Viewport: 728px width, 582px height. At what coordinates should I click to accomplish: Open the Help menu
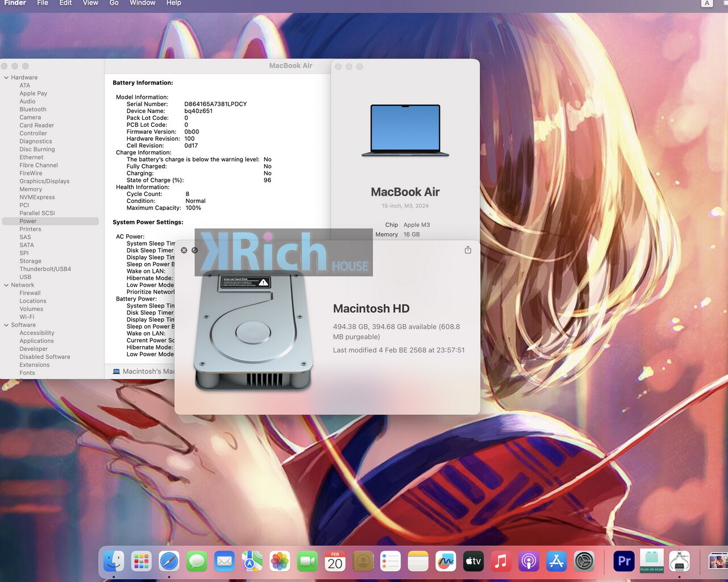point(174,3)
